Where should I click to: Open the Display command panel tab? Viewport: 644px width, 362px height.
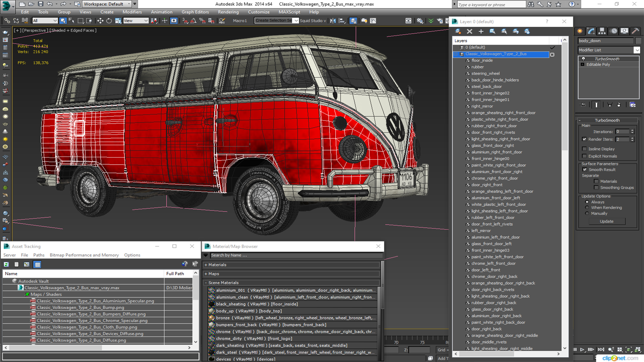[x=625, y=31]
